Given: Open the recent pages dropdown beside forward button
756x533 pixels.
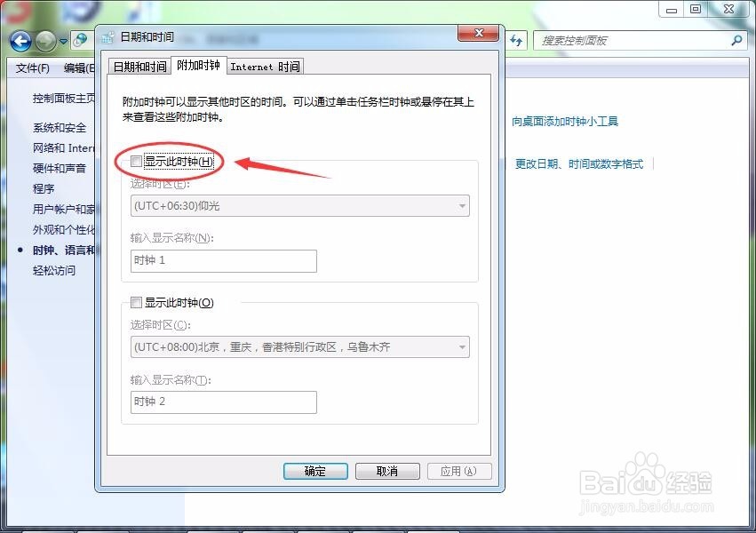Looking at the screenshot, I should pos(62,41).
